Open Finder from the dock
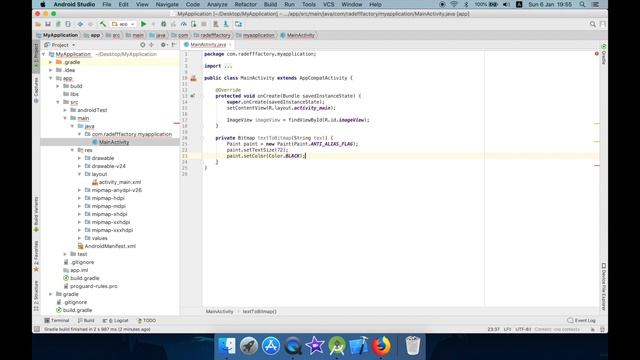 tap(227, 346)
